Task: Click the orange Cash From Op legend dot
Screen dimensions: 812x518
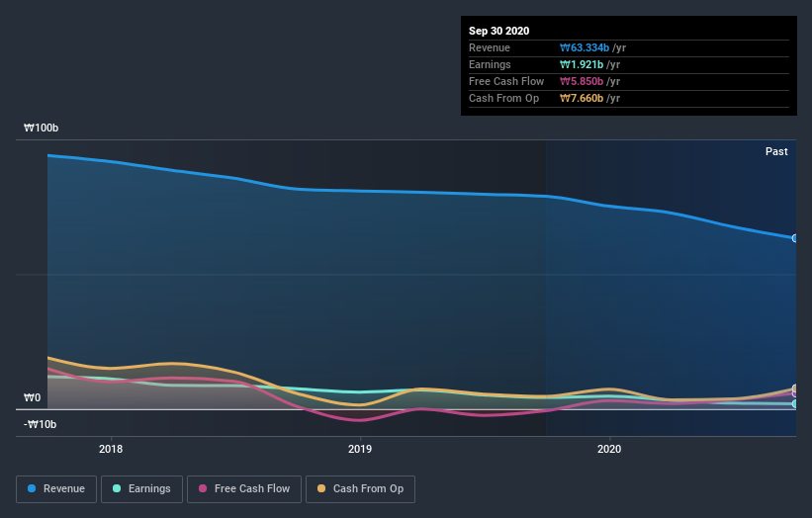Action: [x=321, y=488]
